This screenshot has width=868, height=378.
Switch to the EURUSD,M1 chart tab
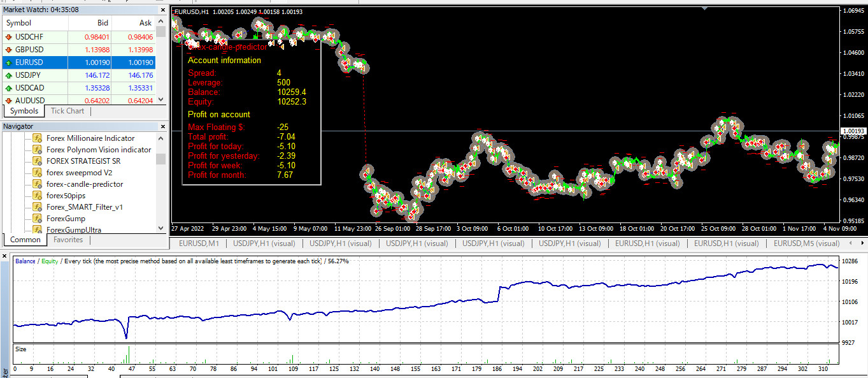(199, 244)
